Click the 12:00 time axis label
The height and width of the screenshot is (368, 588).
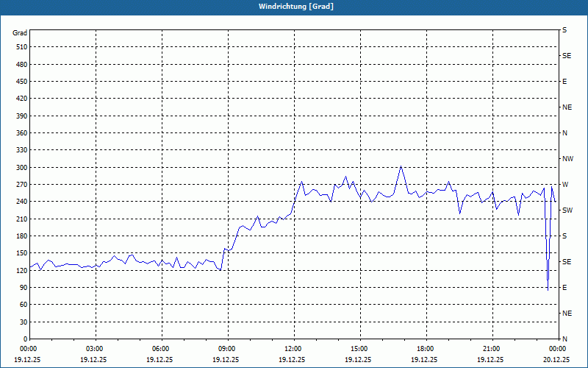pyautogui.click(x=294, y=348)
